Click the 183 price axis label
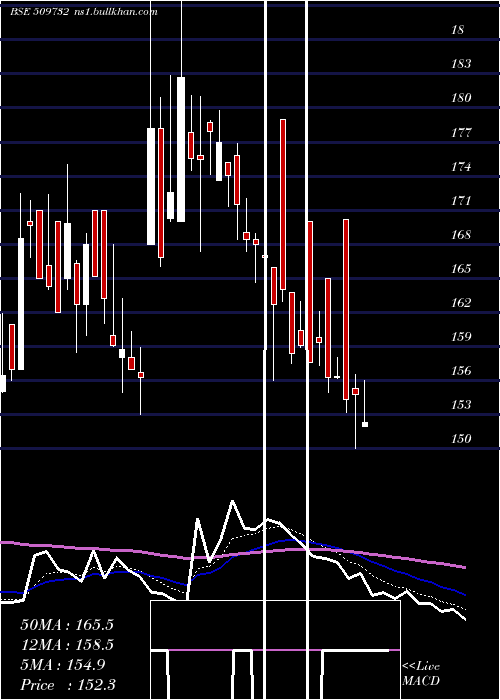The height and width of the screenshot is (700, 500). tap(461, 64)
